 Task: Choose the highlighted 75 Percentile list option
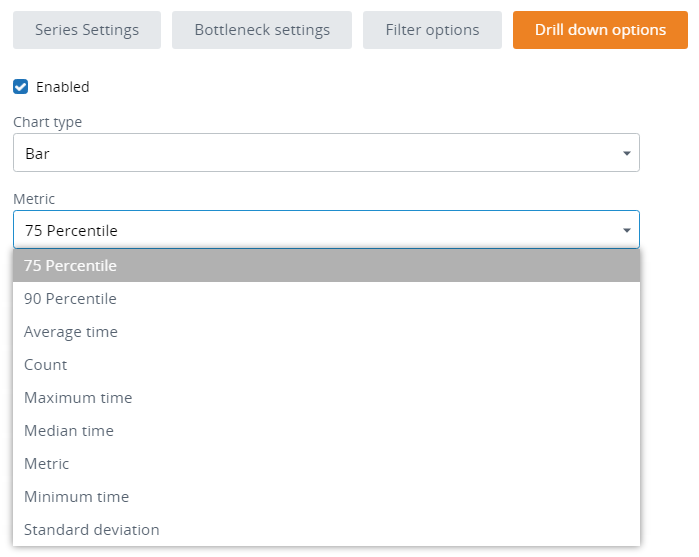70,266
